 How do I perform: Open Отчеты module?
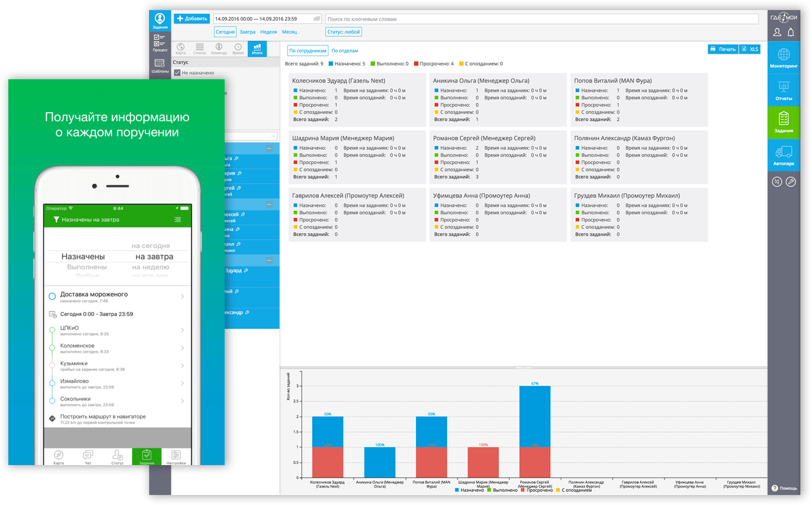784,90
